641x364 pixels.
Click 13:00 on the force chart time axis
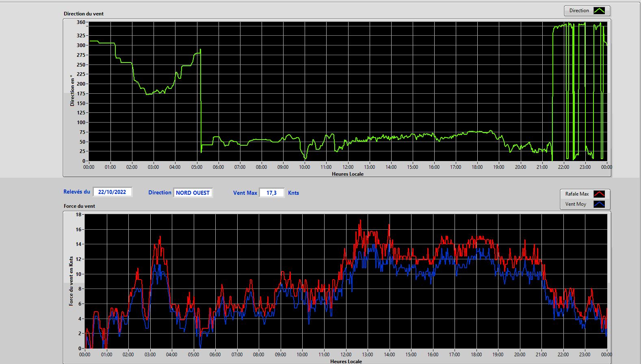click(368, 355)
